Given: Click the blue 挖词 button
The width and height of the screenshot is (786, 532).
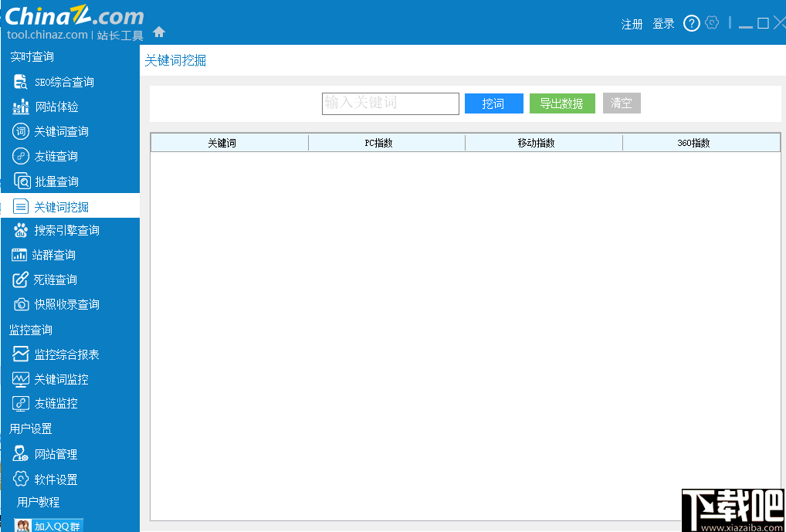Looking at the screenshot, I should (493, 103).
